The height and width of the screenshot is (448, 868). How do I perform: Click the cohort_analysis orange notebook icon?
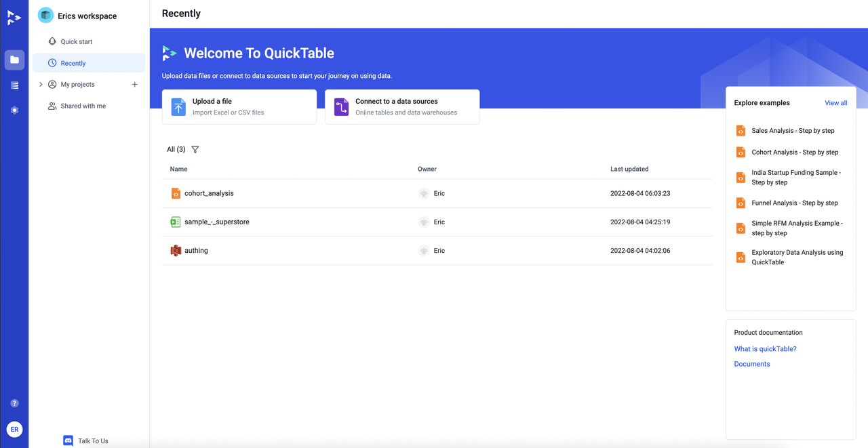[176, 193]
